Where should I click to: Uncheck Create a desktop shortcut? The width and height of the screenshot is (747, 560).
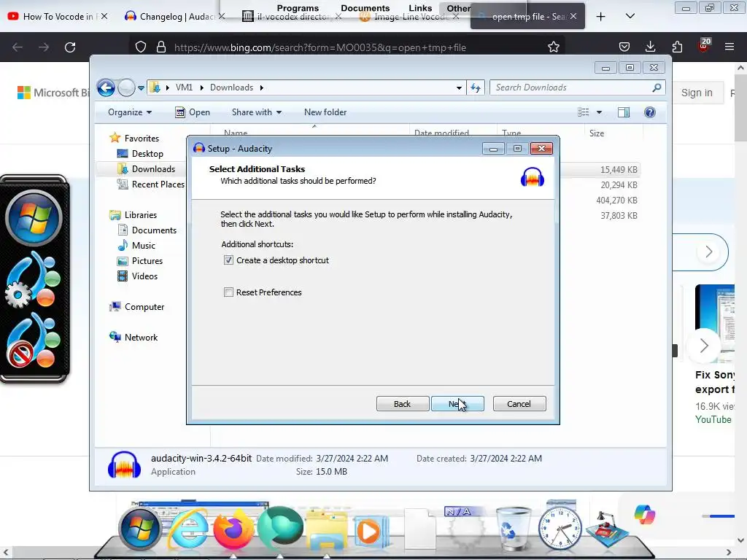(x=228, y=260)
